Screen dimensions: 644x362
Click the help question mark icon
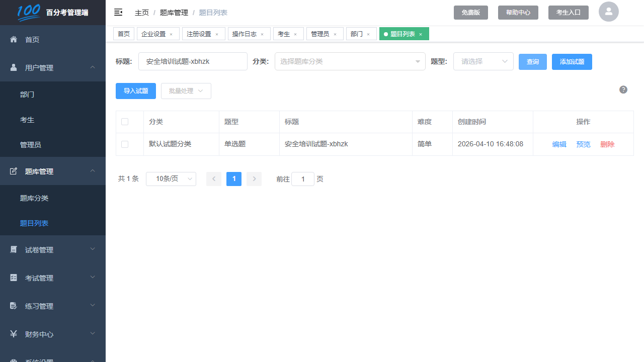623,89
